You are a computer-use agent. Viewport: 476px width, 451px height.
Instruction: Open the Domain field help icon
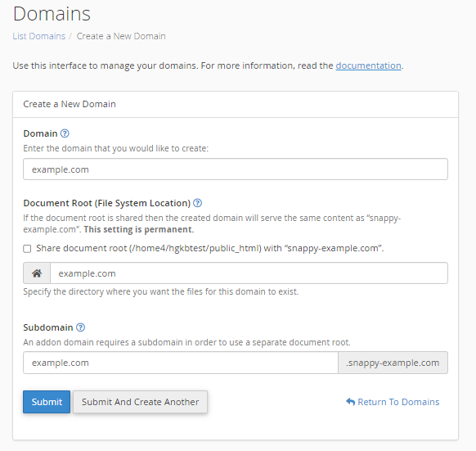point(65,133)
